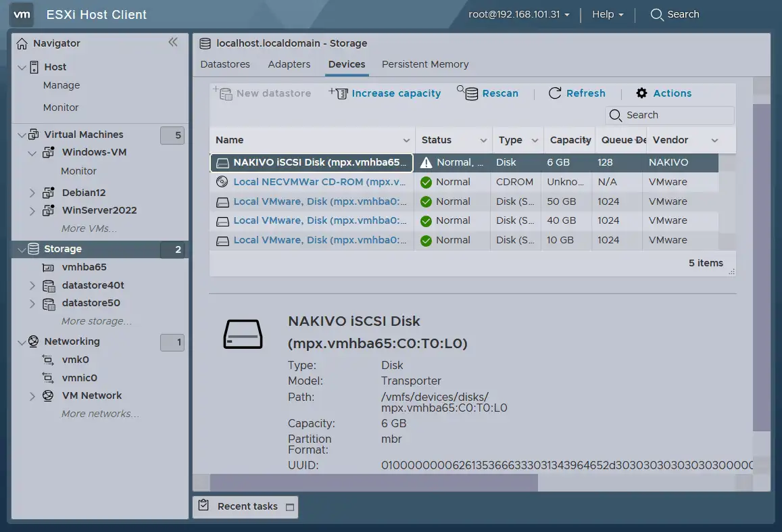Open the Status column dropdown arrow
Image resolution: width=782 pixels, height=532 pixels.
tap(483, 141)
